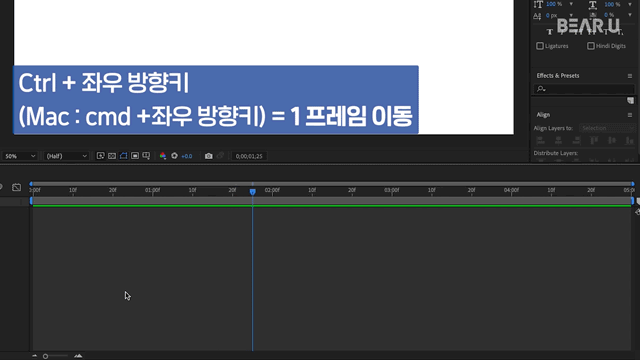Click the horizontal scale icon

click(x=593, y=4)
